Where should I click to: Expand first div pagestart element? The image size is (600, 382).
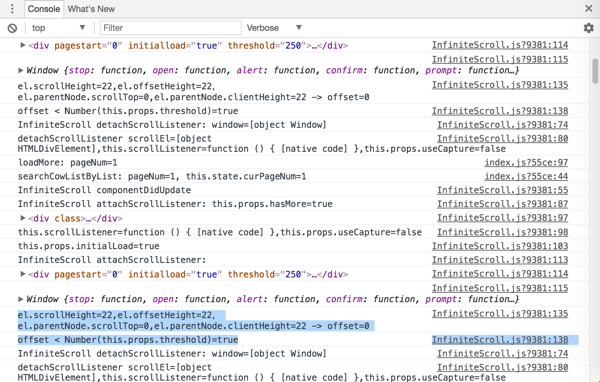coord(23,45)
